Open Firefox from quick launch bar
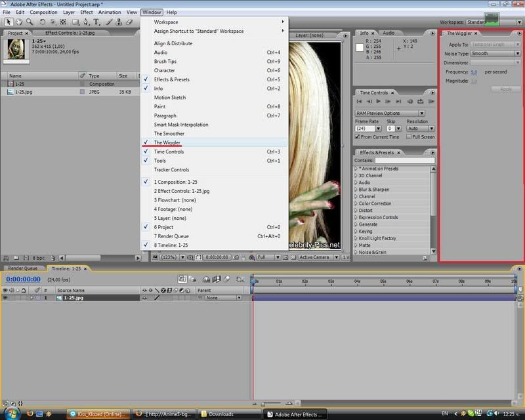The width and height of the screenshot is (525, 420). tap(30, 413)
